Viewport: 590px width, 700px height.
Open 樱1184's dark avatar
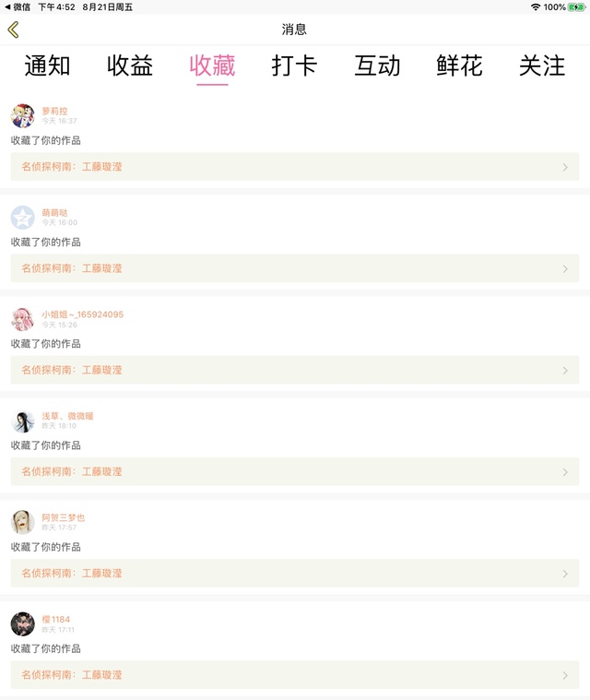pyautogui.click(x=22, y=624)
